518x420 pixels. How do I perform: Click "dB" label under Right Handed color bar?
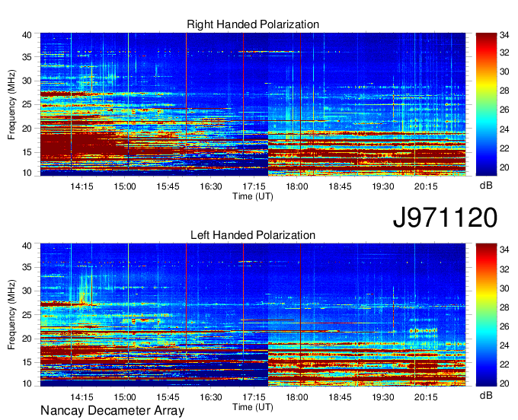pos(486,185)
